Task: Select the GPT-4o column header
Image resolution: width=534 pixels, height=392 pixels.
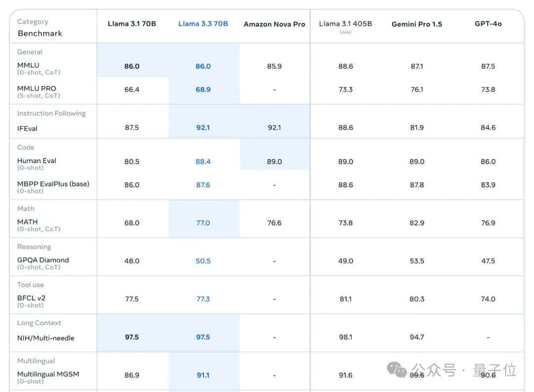Action: [x=488, y=24]
